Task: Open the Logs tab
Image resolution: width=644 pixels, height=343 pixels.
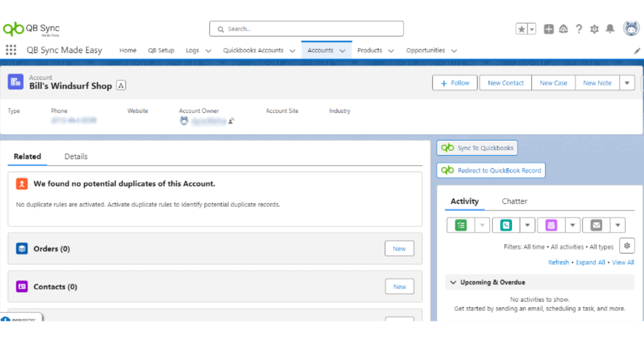Action: click(x=192, y=50)
